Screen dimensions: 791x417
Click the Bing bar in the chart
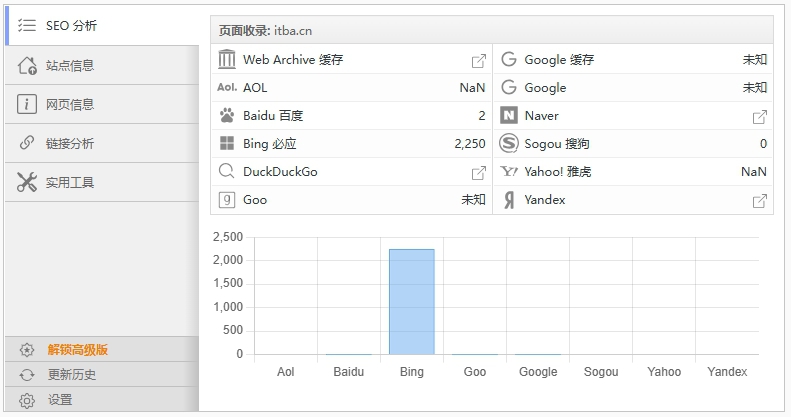pos(412,302)
